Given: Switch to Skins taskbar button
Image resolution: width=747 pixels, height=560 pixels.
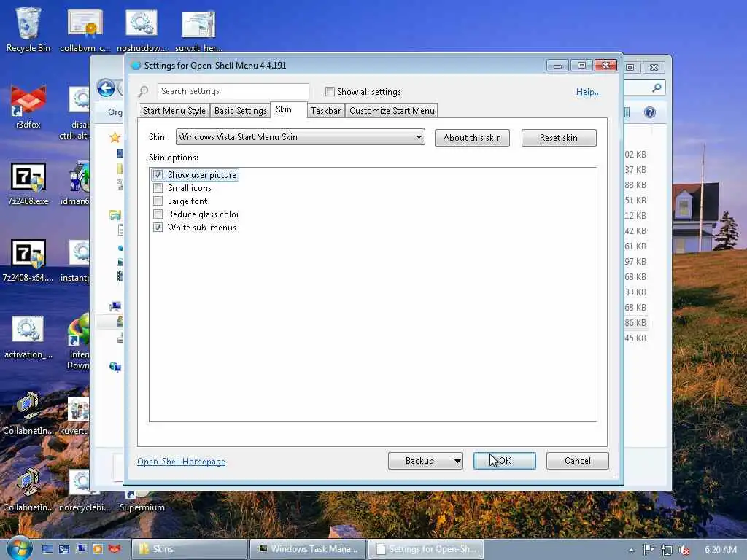Looking at the screenshot, I should [x=190, y=549].
